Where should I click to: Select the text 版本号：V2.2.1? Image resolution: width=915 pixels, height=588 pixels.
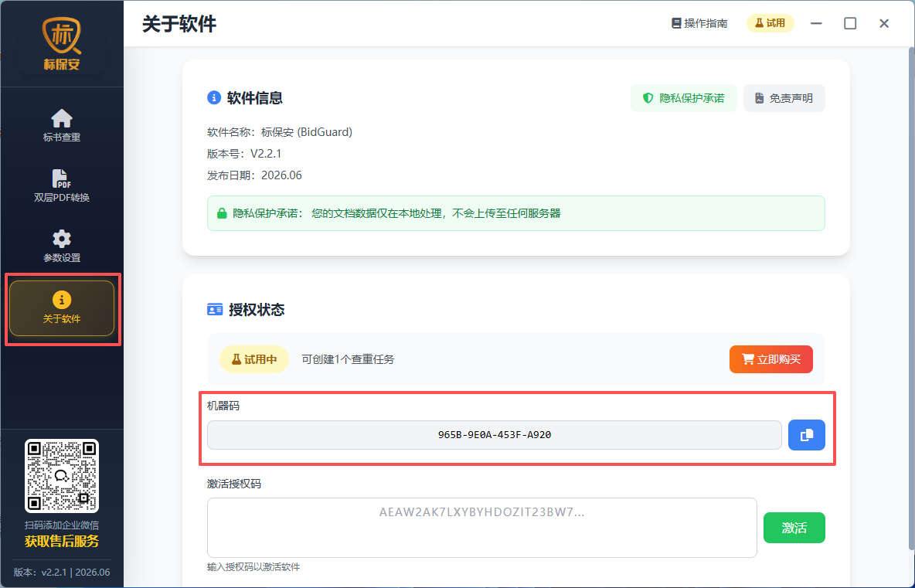pos(244,154)
